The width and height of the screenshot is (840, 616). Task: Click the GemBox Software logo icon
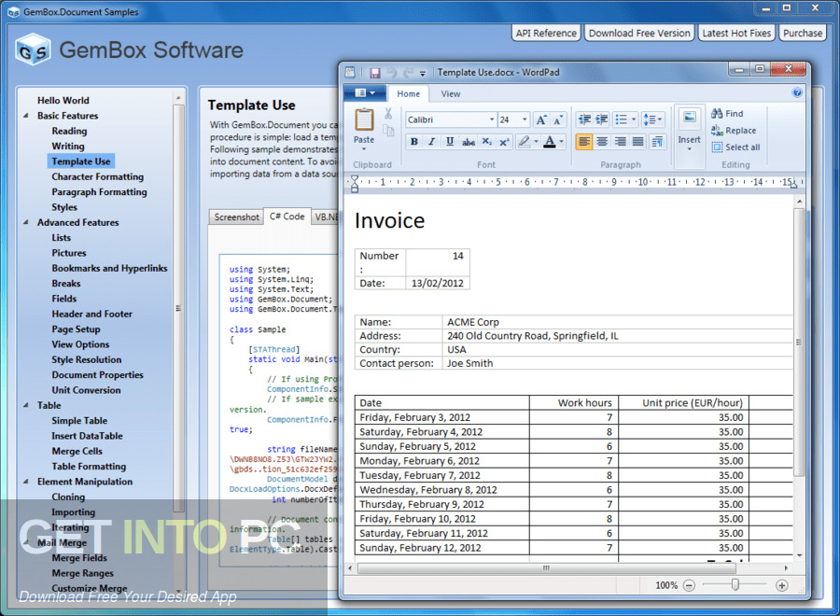pyautogui.click(x=34, y=49)
